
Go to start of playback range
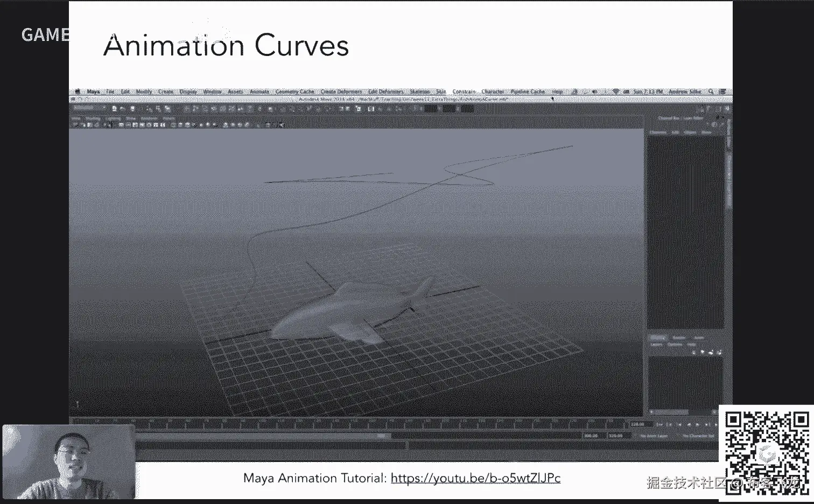pyautogui.click(x=660, y=425)
